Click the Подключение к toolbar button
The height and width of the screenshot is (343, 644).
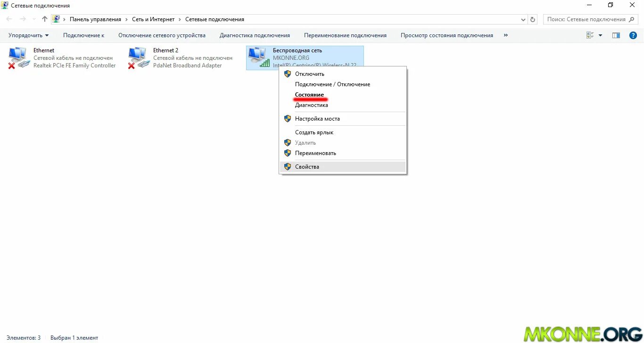[x=83, y=35]
